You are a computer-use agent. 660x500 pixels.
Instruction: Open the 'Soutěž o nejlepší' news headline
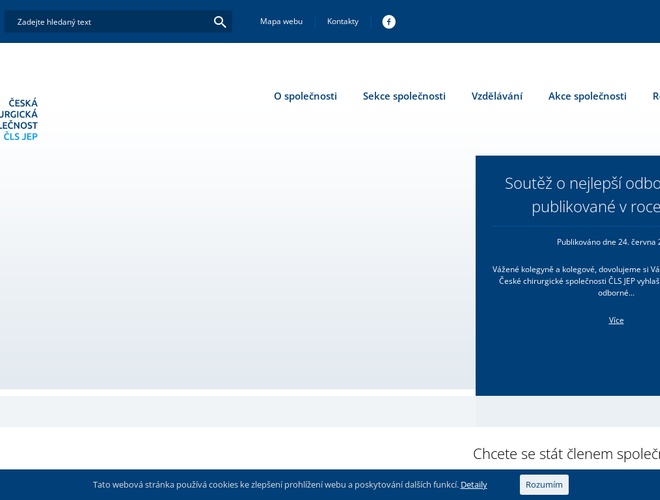point(582,195)
